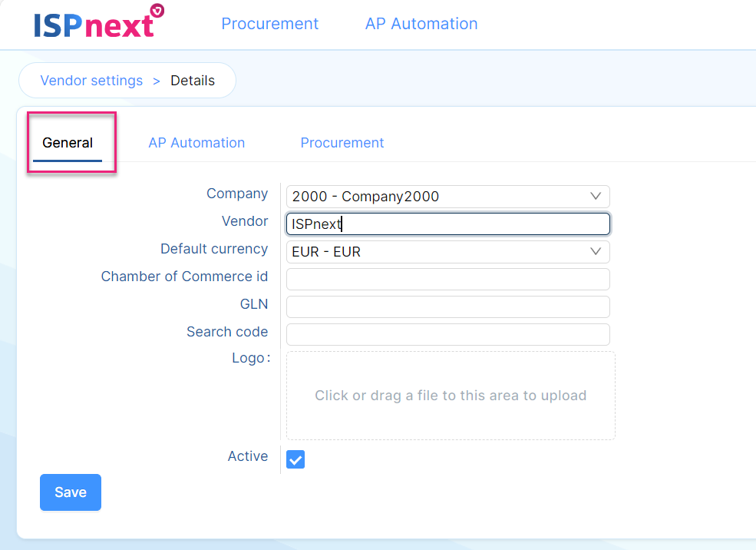
Task: Switch to the Procurement tab below breadcrumb
Action: (x=342, y=143)
